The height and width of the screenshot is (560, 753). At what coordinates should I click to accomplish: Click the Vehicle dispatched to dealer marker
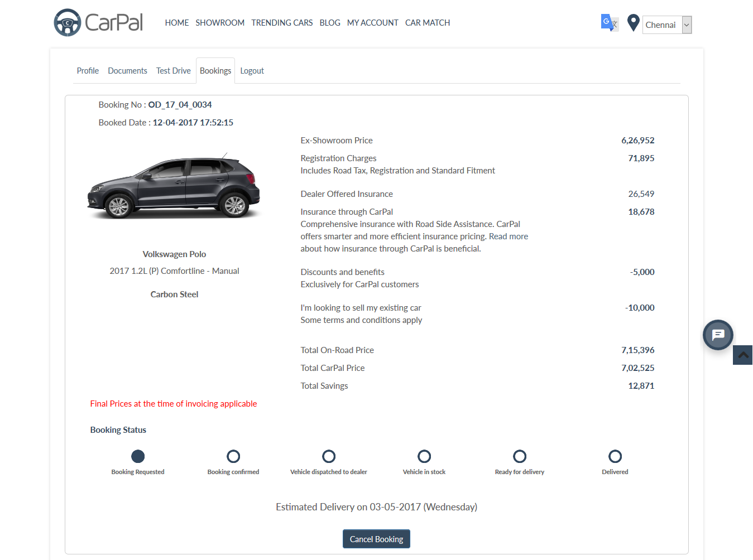tap(329, 456)
